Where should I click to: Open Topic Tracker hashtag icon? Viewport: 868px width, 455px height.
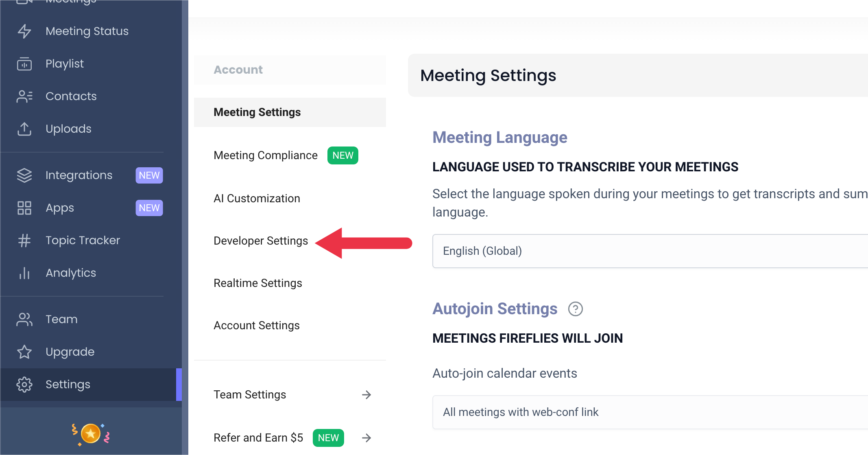pyautogui.click(x=24, y=241)
